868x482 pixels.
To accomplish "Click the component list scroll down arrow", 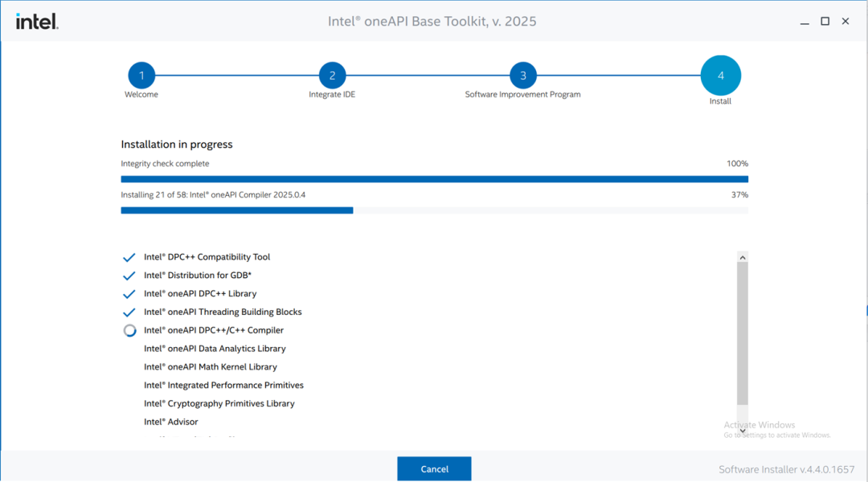I will [x=743, y=431].
